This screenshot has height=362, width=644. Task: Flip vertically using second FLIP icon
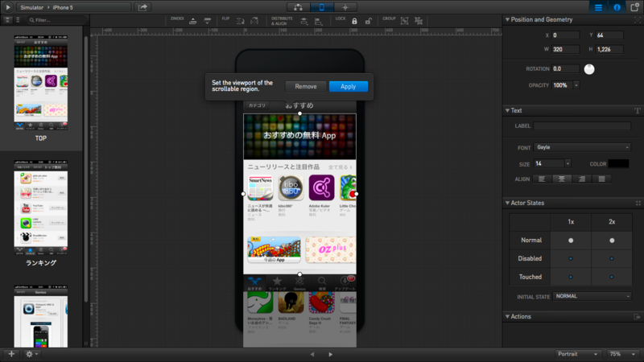tap(254, 21)
